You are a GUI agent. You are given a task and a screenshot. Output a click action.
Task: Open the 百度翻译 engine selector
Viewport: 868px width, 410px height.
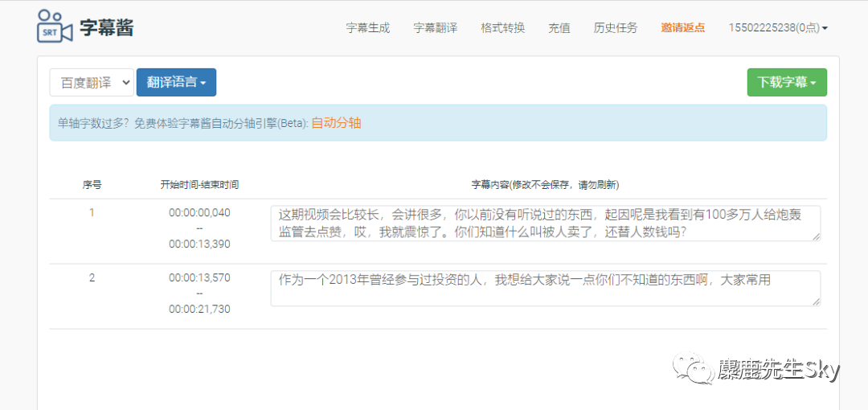tap(92, 82)
